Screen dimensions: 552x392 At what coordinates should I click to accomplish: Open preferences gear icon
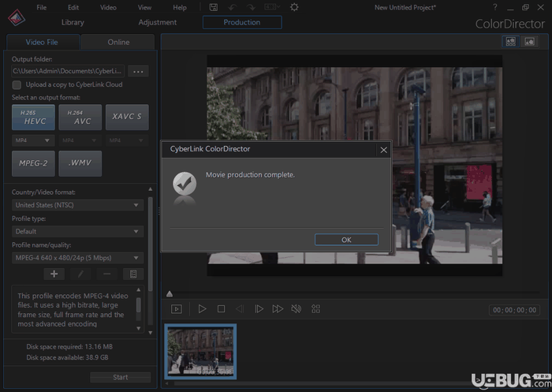(294, 7)
